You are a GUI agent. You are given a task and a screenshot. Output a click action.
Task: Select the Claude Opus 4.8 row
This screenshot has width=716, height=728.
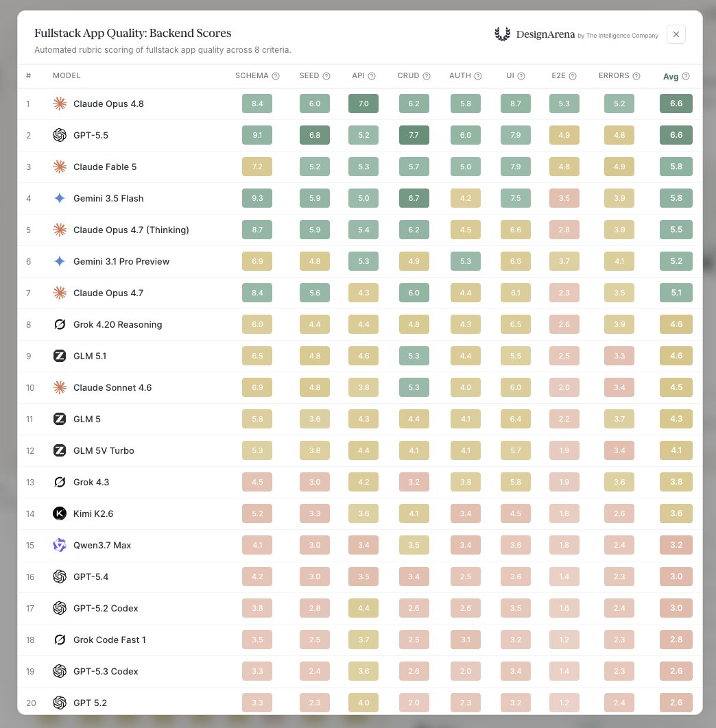359,104
